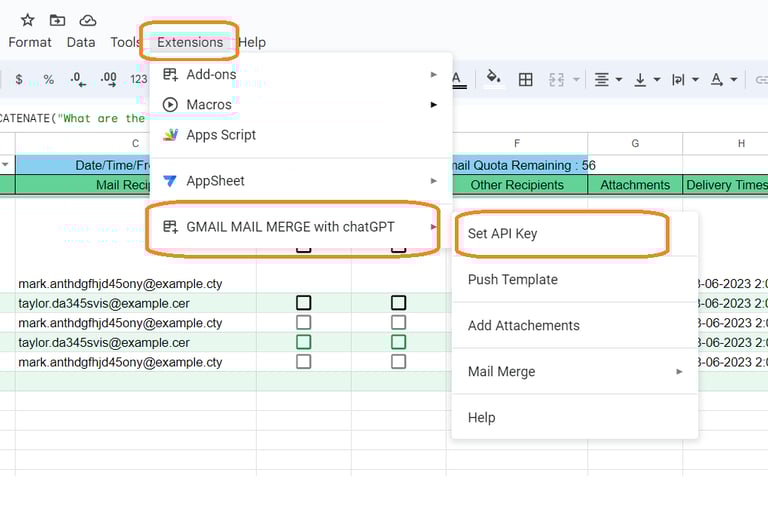Click the move to folder icon
The height and width of the screenshot is (512, 768).
coord(57,20)
